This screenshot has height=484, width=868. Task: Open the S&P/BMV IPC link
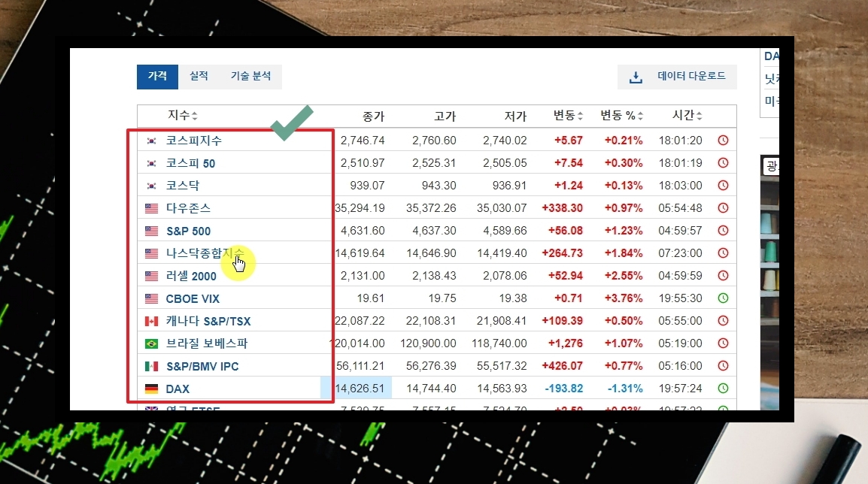[x=202, y=366]
